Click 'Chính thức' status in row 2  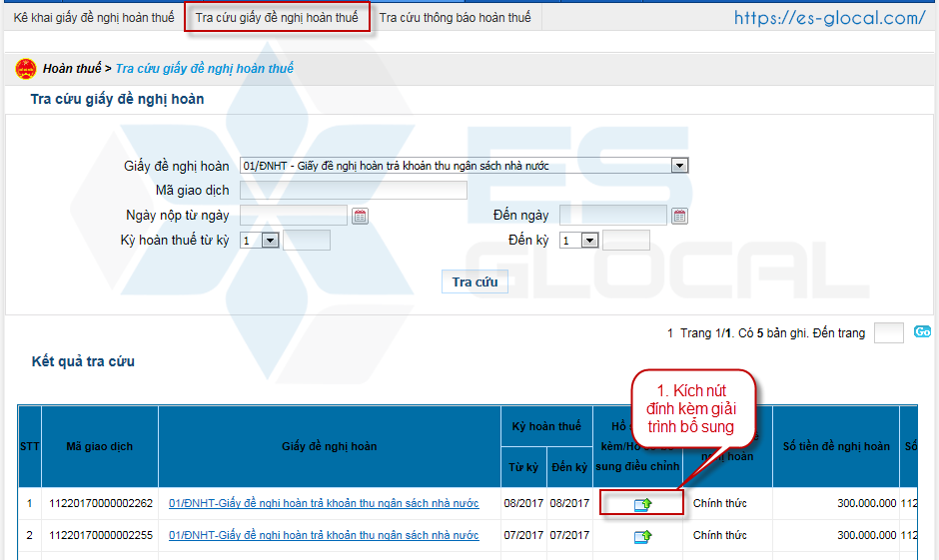tap(720, 535)
